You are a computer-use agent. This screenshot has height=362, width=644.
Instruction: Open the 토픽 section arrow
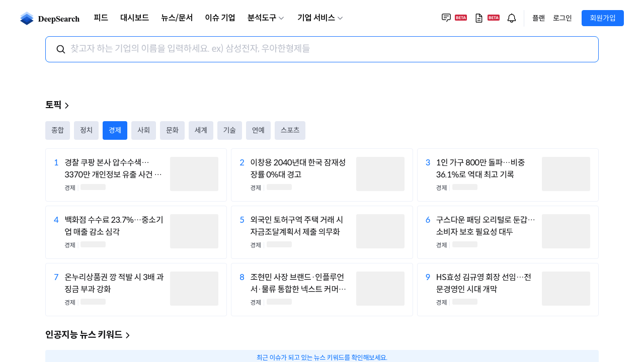point(67,105)
